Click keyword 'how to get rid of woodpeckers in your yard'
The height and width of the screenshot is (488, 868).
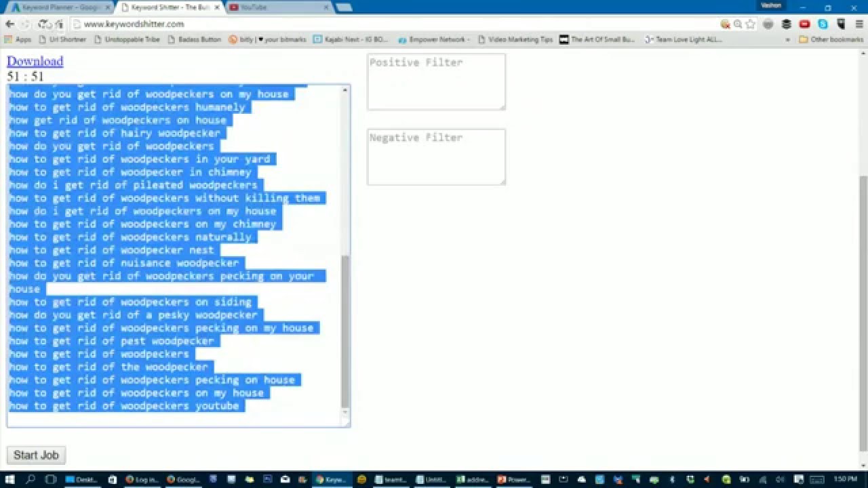pyautogui.click(x=140, y=159)
